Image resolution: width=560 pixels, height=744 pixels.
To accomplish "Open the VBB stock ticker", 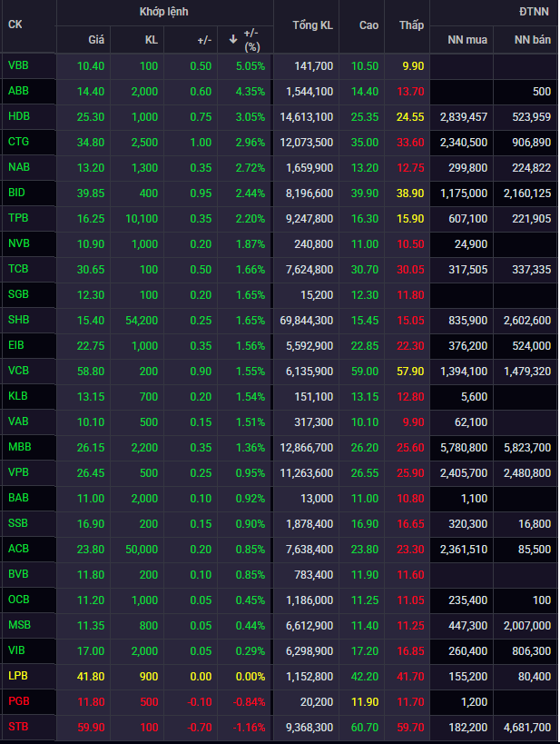I will click(x=17, y=66).
